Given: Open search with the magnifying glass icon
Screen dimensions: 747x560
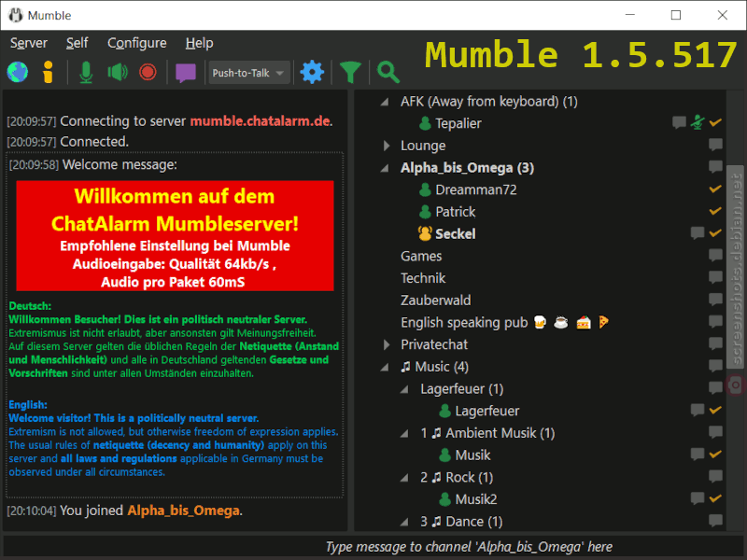Looking at the screenshot, I should pos(388,73).
